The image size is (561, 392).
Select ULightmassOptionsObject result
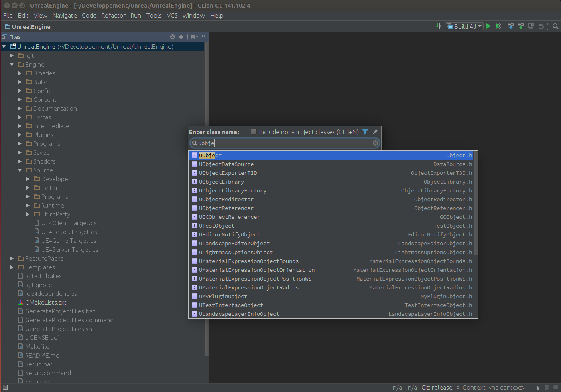[331, 252]
